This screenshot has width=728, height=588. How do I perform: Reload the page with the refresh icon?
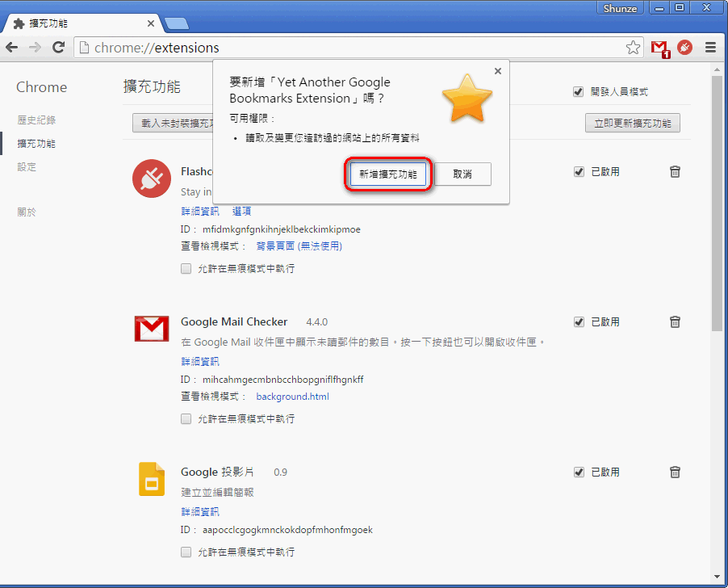pyautogui.click(x=58, y=48)
